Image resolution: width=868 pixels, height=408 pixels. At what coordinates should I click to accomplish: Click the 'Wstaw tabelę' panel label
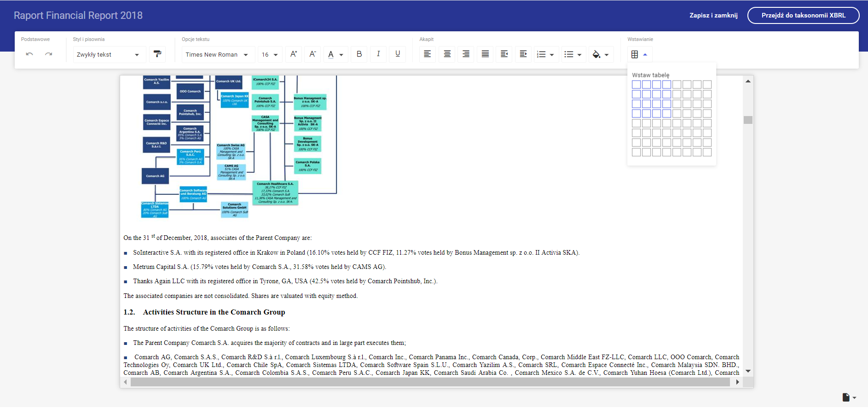click(651, 75)
